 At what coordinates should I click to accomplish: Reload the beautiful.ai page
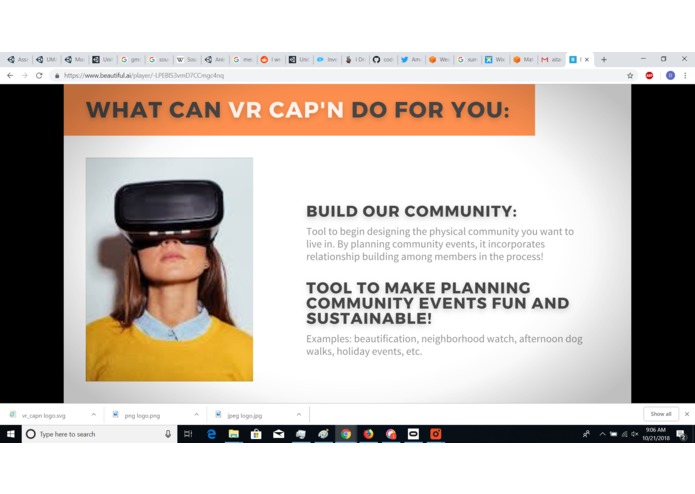pos(39,76)
